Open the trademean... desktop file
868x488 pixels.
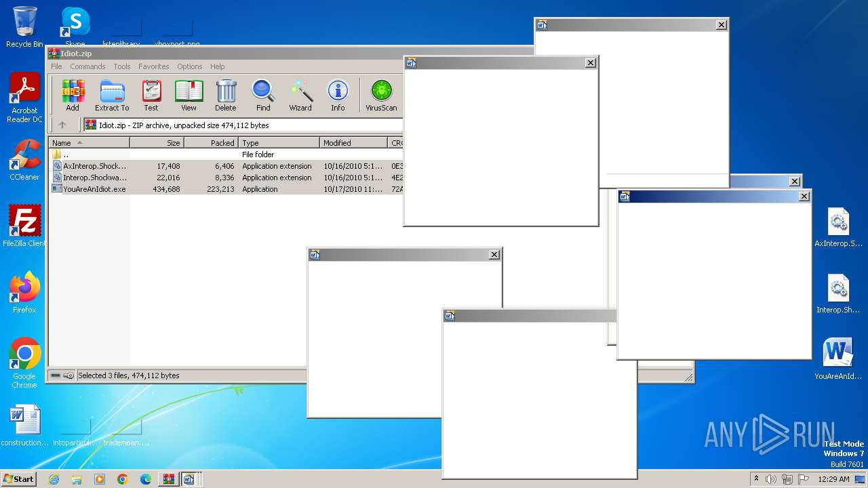point(126,430)
